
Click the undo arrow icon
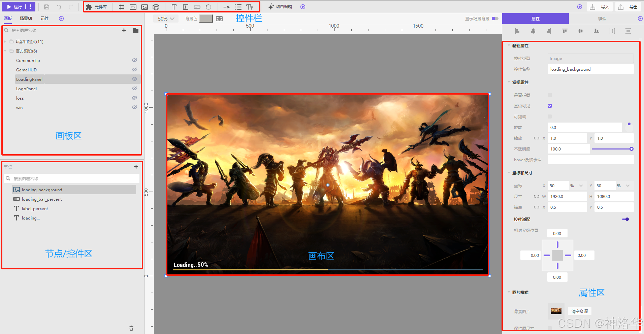coord(59,7)
